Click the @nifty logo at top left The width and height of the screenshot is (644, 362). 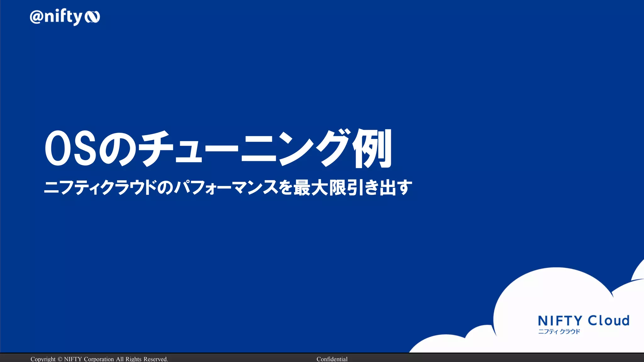pyautogui.click(x=65, y=17)
